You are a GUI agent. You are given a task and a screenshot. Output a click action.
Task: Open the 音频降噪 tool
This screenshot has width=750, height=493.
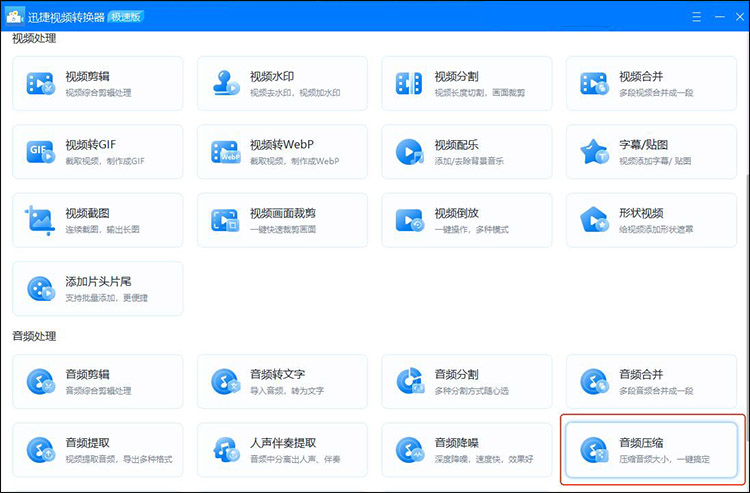(x=467, y=450)
